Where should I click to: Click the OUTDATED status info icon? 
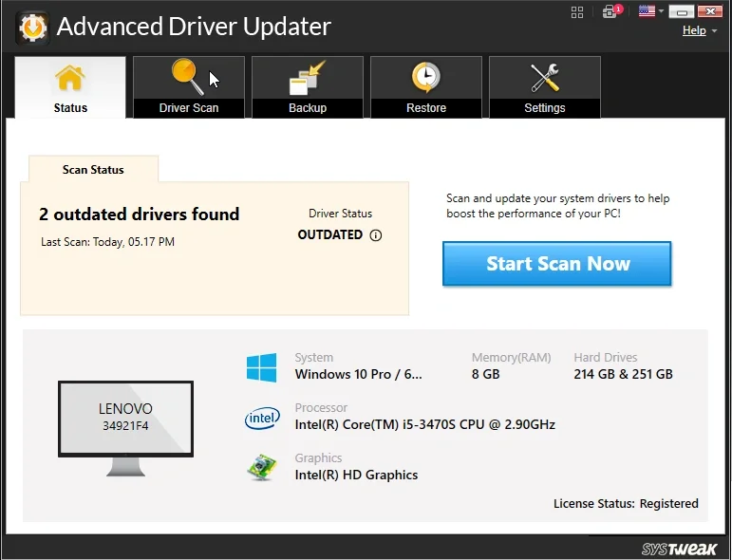click(376, 235)
